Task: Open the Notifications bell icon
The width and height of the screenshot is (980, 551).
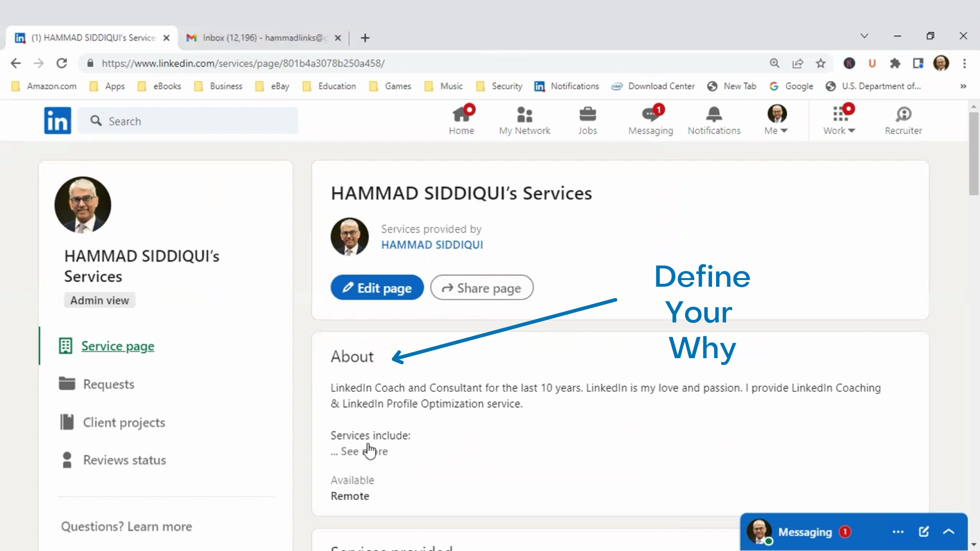Action: tap(714, 120)
